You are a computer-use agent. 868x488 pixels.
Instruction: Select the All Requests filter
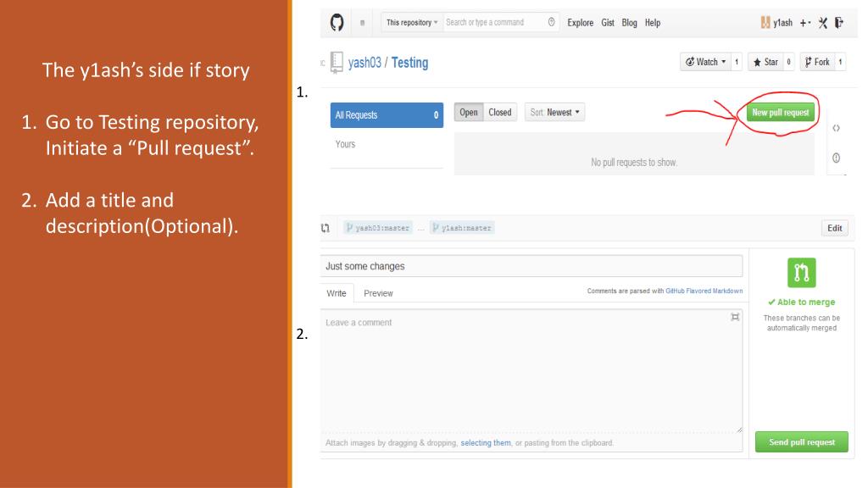click(387, 115)
